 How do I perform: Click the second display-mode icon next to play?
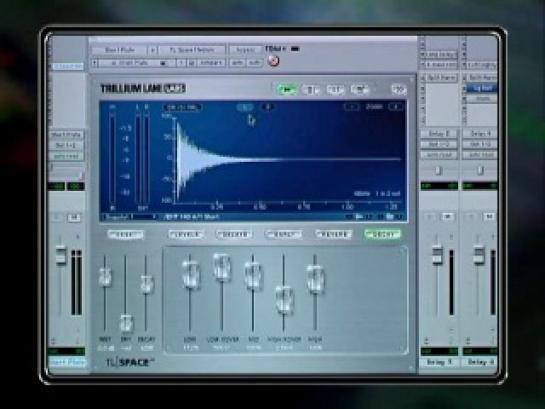(x=311, y=90)
